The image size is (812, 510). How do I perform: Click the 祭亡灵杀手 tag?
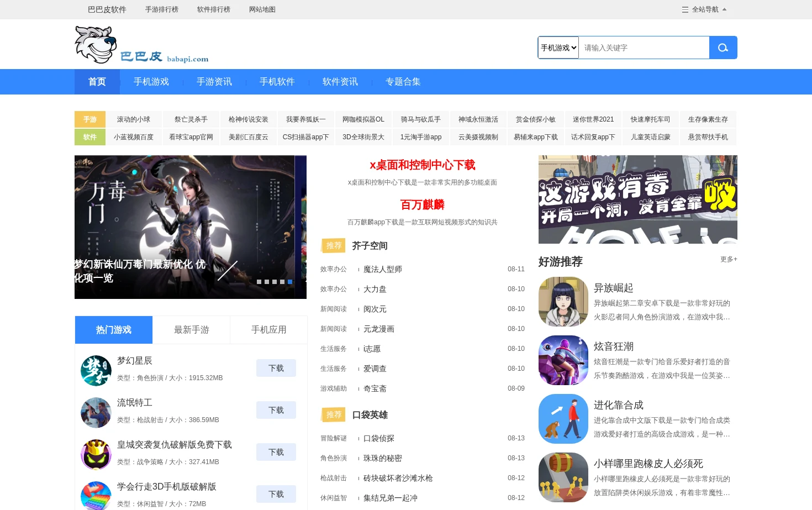[x=191, y=119]
